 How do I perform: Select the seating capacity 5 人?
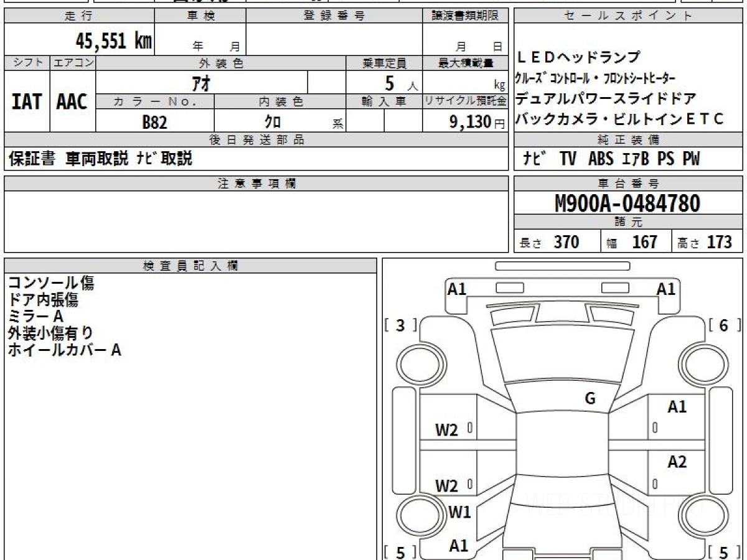click(401, 83)
